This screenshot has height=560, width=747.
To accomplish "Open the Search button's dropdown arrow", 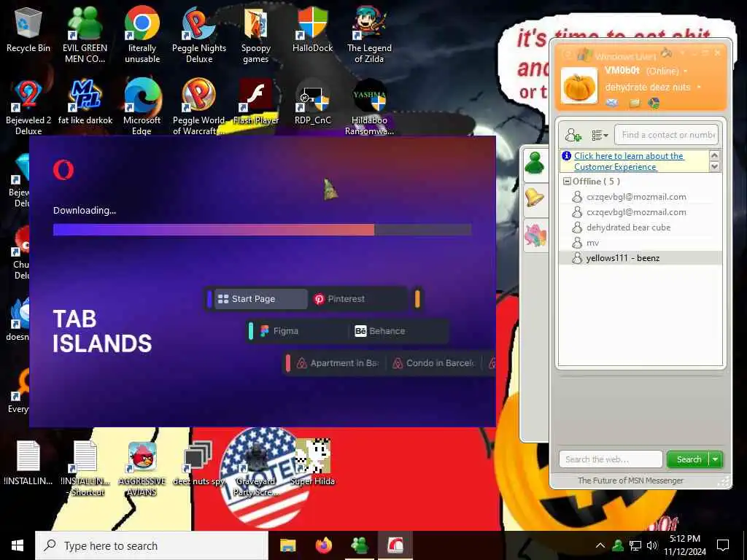I will (716, 459).
